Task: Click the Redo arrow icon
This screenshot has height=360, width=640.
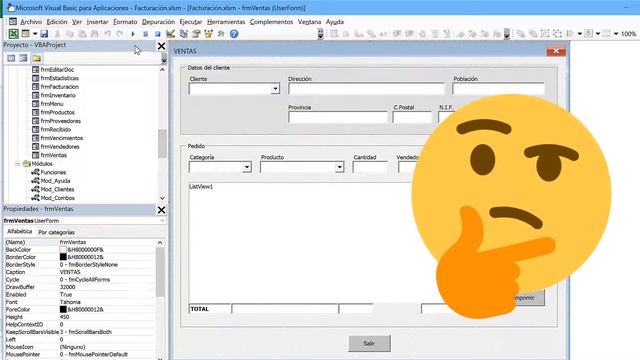Action: click(120, 34)
